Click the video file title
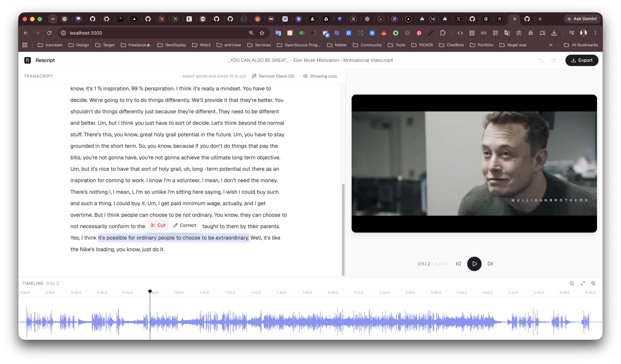Image resolution: width=621 pixels, height=364 pixels. [x=310, y=60]
